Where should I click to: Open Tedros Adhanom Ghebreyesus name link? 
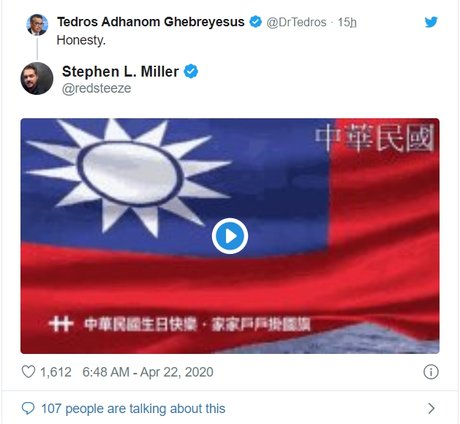(x=151, y=22)
